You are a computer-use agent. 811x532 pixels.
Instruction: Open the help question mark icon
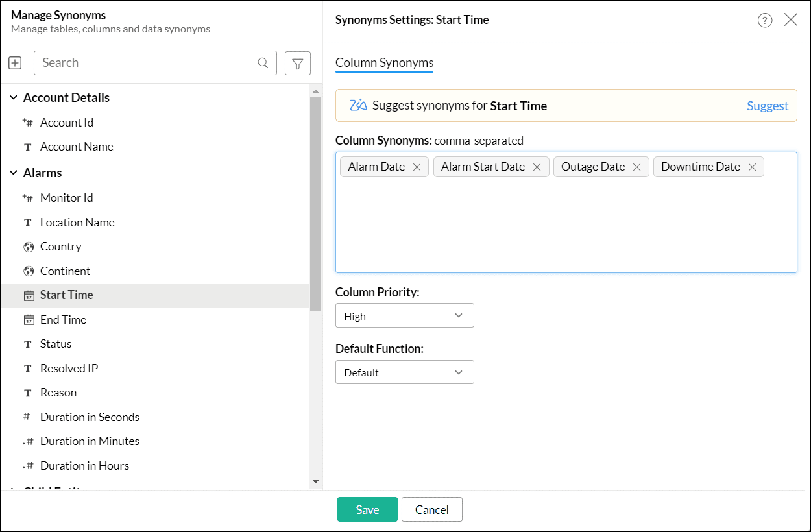[765, 20]
